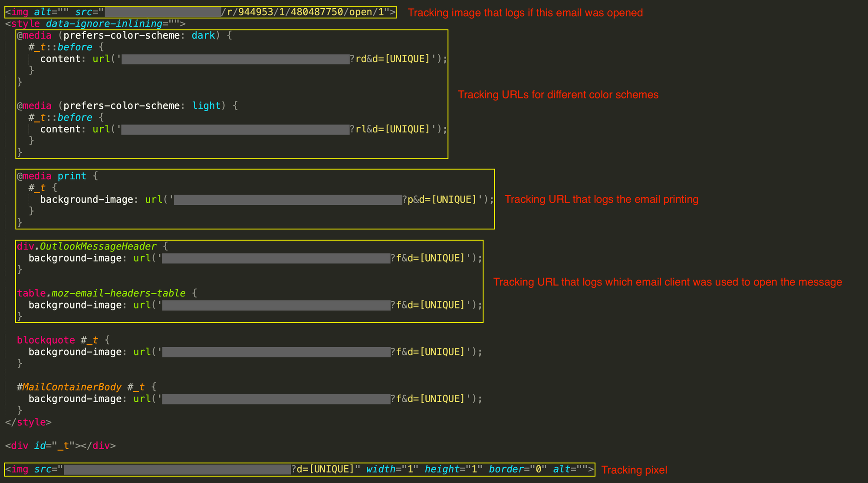Click the annotation "Tracking URLs for different color schemes"
The width and height of the screenshot is (868, 483).
click(558, 95)
